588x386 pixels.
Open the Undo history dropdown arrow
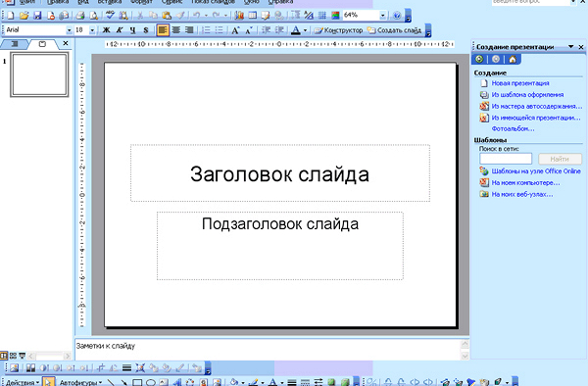(x=206, y=16)
